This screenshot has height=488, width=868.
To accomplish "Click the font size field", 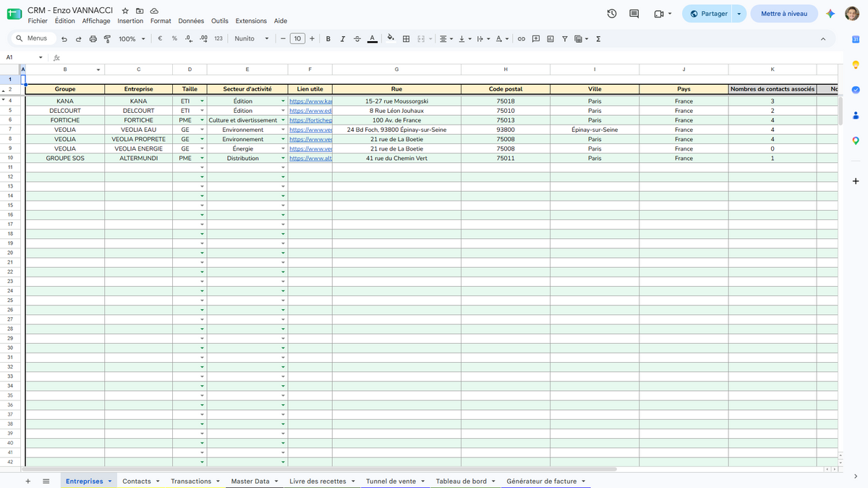I will pyautogui.click(x=297, y=39).
